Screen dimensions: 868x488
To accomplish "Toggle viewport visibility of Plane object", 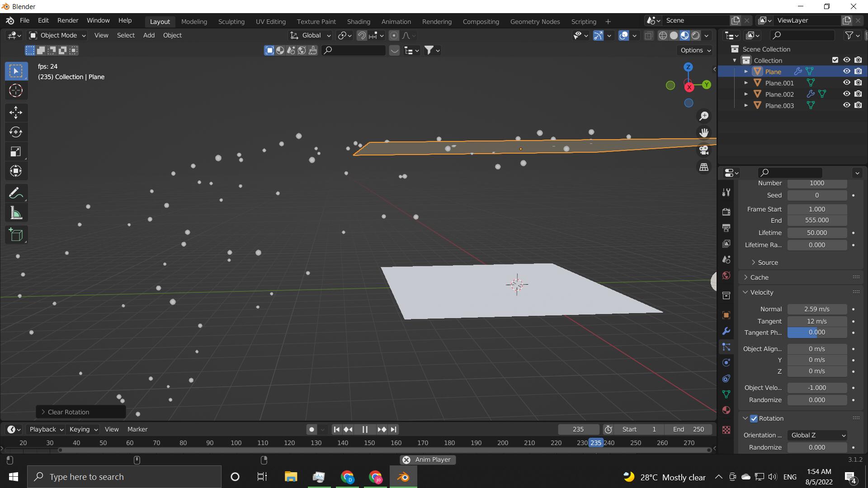I will 847,71.
